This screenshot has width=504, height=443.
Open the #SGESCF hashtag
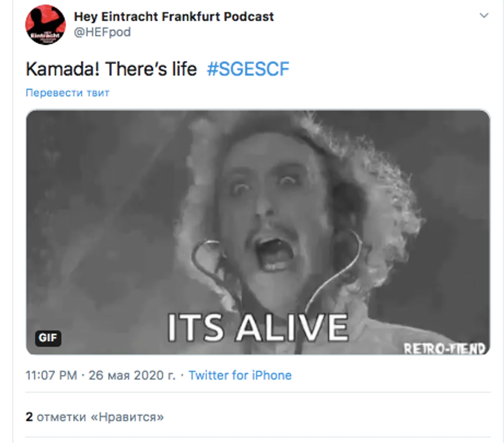click(x=248, y=69)
